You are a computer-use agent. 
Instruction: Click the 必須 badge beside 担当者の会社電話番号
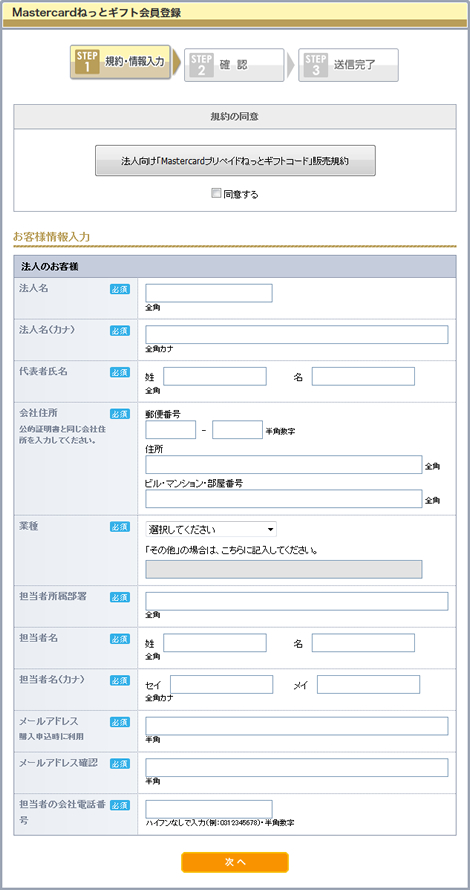coord(120,805)
